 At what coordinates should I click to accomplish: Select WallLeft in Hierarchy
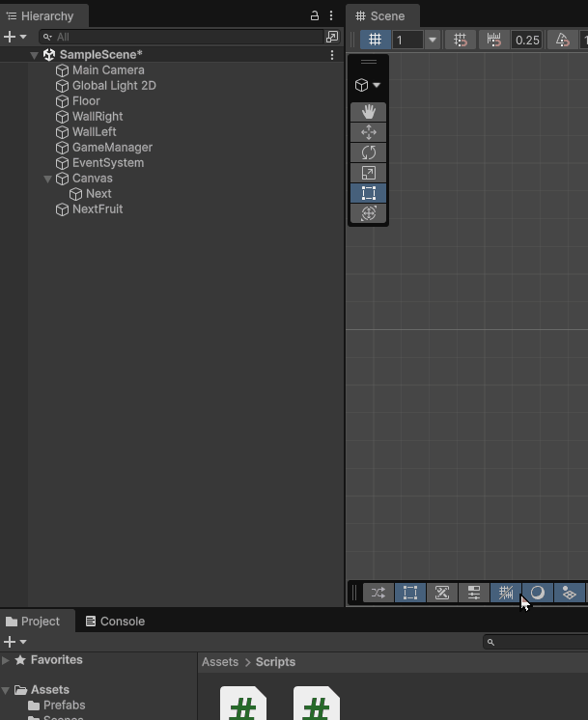(x=95, y=132)
